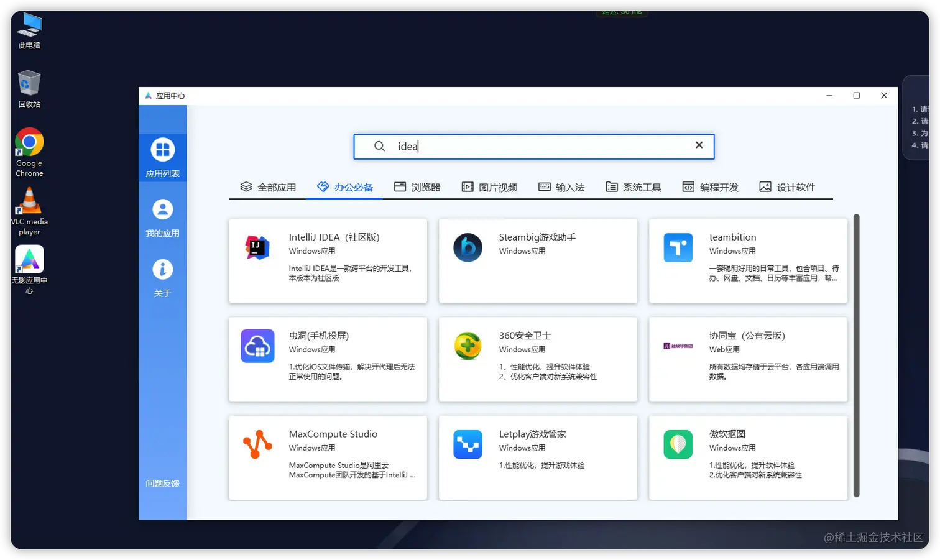Open the 360安全卫士 title text
Screen dimensions: 940x560
tap(525, 335)
